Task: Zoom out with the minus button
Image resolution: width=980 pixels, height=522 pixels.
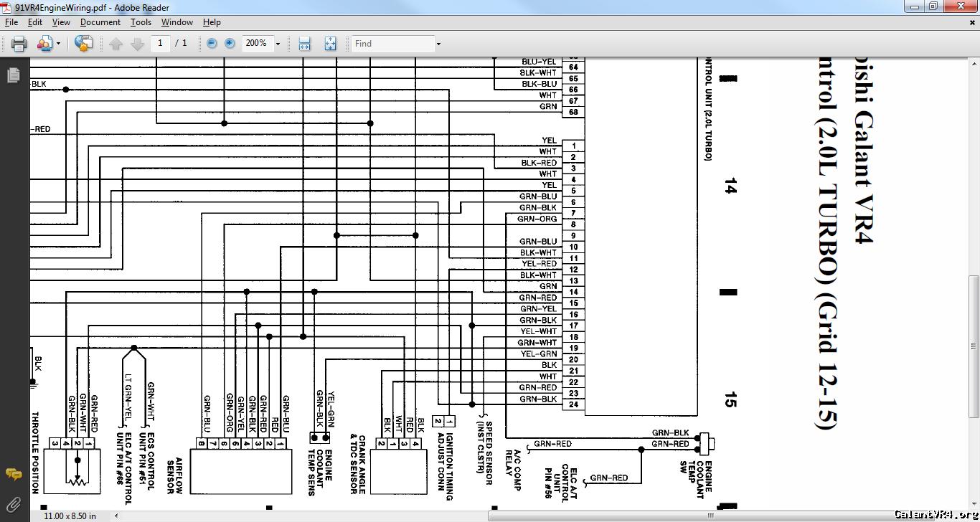Action: pos(212,44)
